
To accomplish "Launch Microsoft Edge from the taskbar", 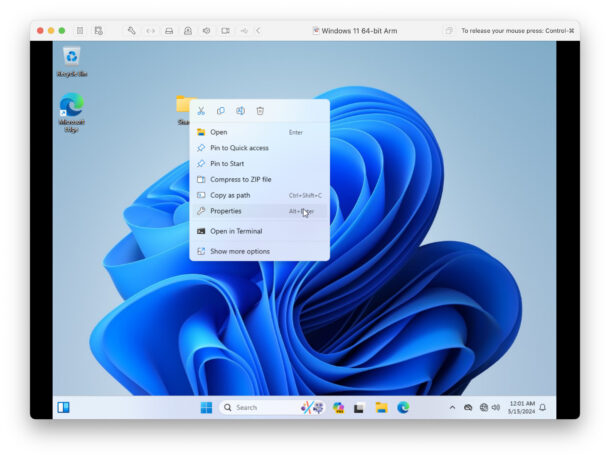I will tap(403, 407).
